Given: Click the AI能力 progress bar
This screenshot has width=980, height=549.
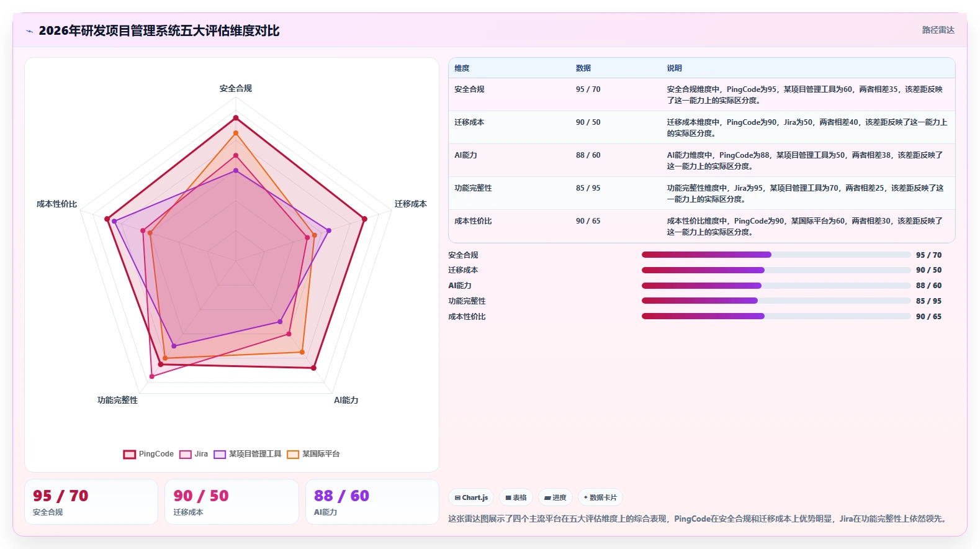Looking at the screenshot, I should tap(776, 286).
